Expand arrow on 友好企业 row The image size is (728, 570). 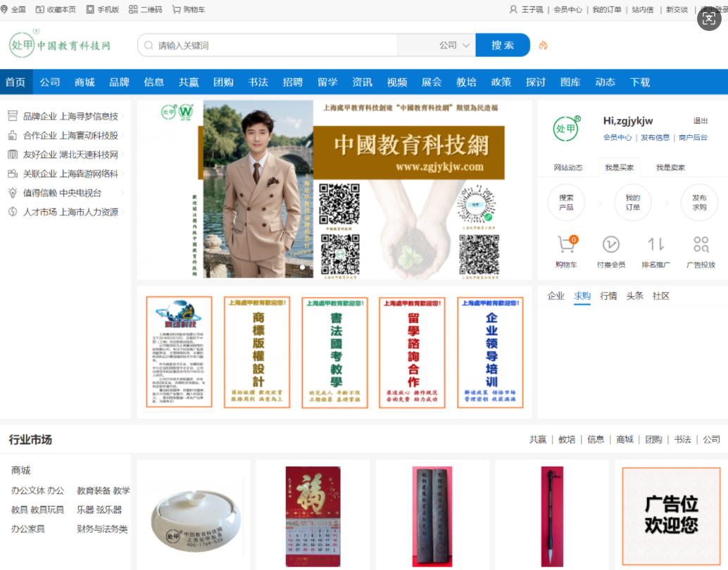(x=123, y=155)
